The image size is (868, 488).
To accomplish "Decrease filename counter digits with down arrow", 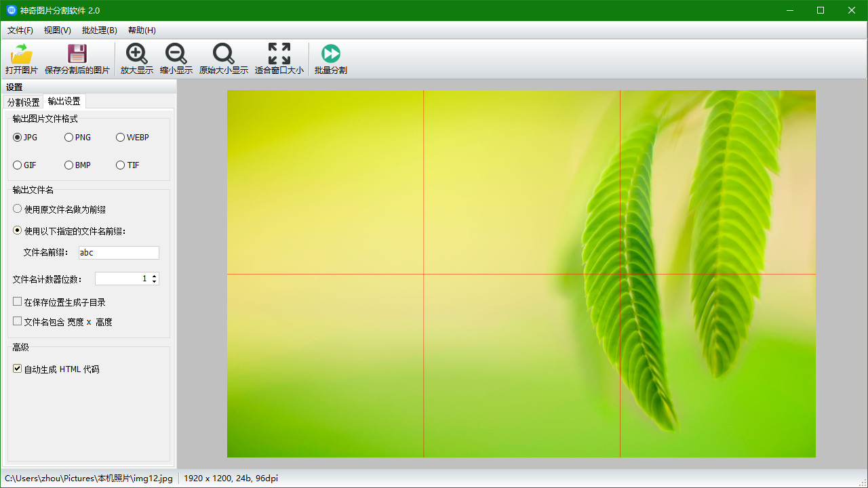I will click(155, 281).
